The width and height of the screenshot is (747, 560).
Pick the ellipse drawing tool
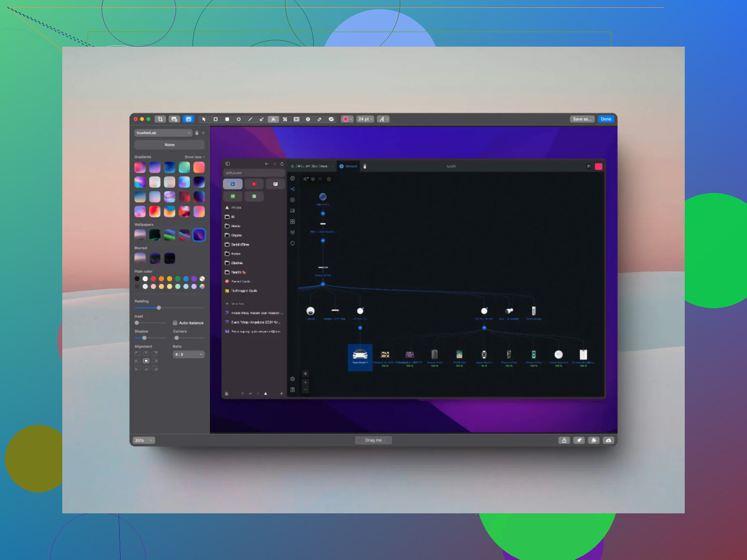pyautogui.click(x=239, y=119)
